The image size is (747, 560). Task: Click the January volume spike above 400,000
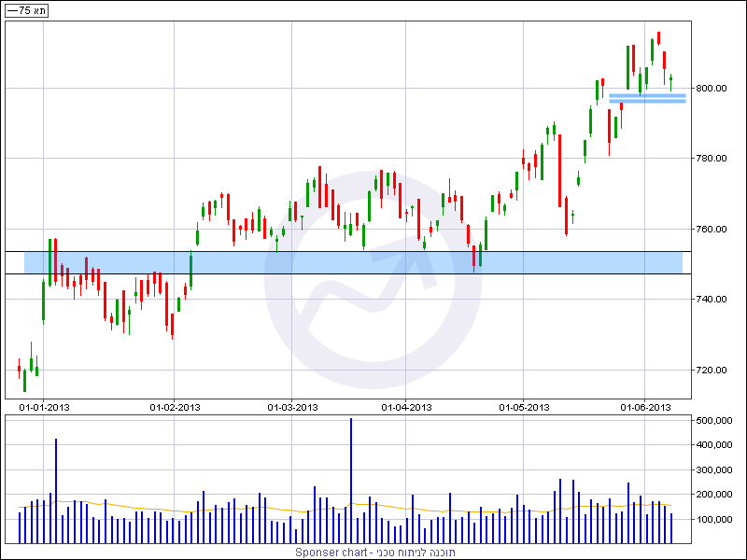pos(56,491)
